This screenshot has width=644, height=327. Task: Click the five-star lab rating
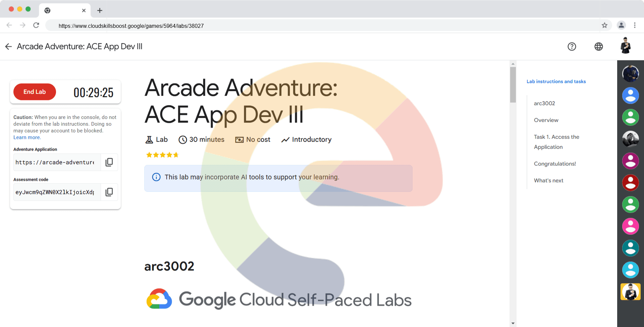[x=162, y=155]
